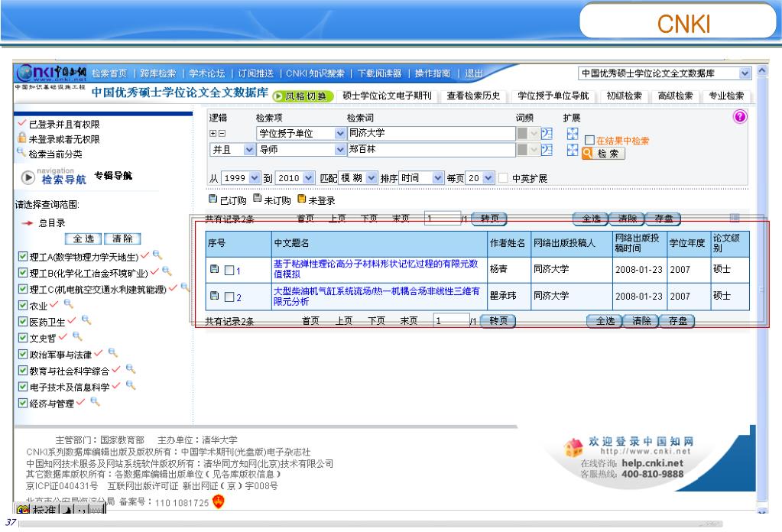
Task: Click the top page number input box
Action: coord(442,218)
